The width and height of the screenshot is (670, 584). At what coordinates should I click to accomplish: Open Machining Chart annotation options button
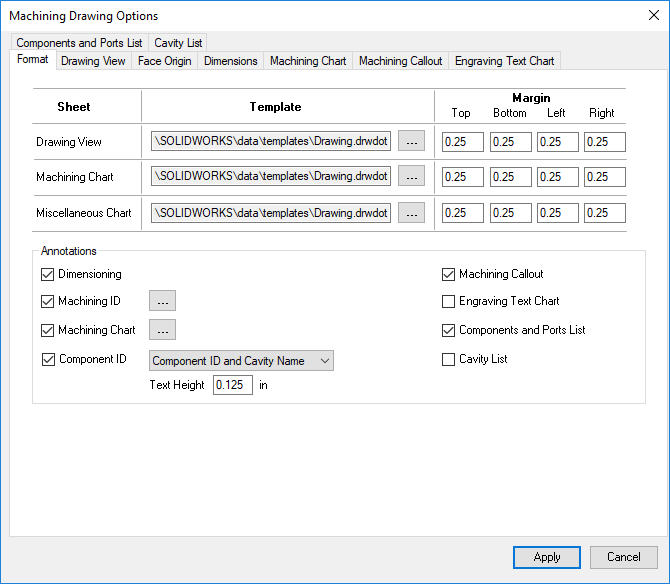pos(163,330)
